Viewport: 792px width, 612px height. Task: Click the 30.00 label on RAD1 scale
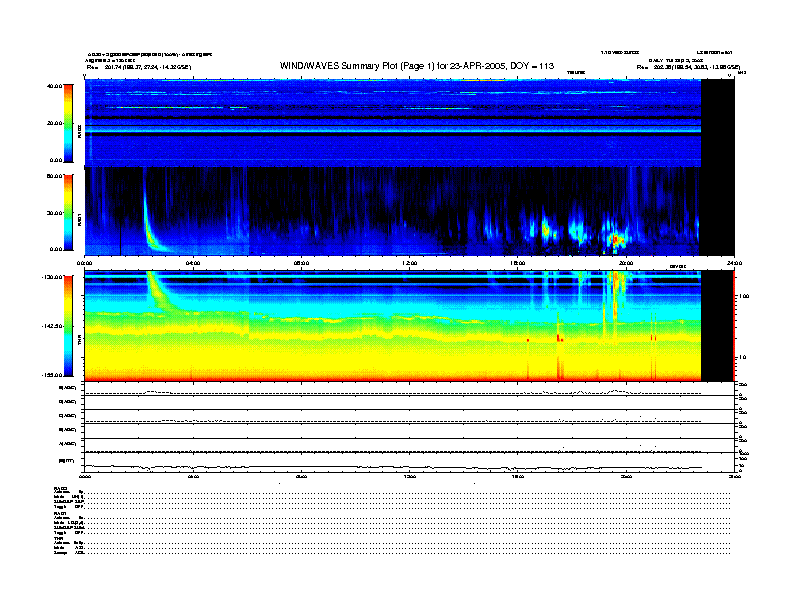[54, 213]
